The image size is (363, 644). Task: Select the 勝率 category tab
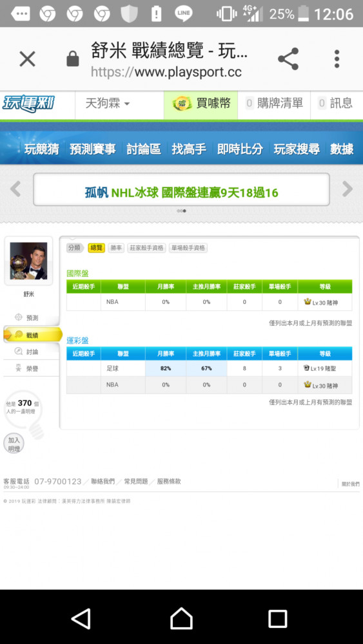pyautogui.click(x=116, y=248)
